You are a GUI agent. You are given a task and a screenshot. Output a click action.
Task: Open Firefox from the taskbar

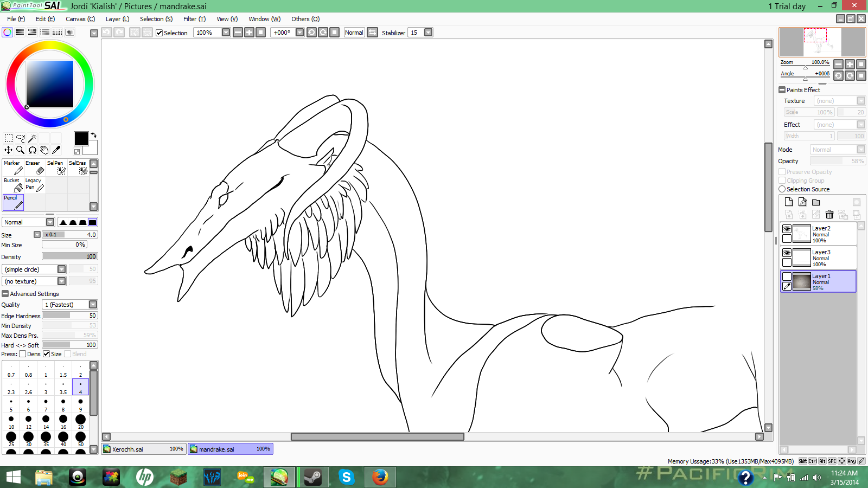pos(380,477)
